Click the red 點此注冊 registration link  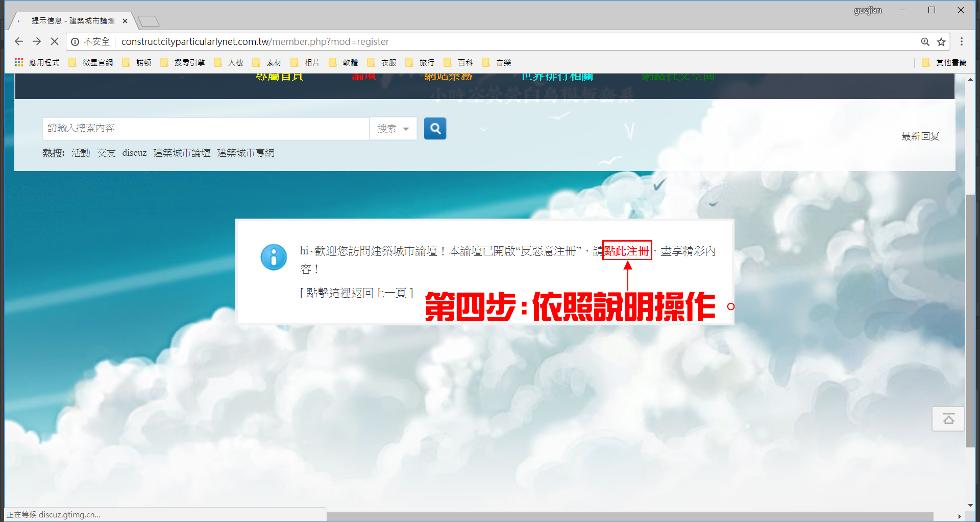click(627, 251)
